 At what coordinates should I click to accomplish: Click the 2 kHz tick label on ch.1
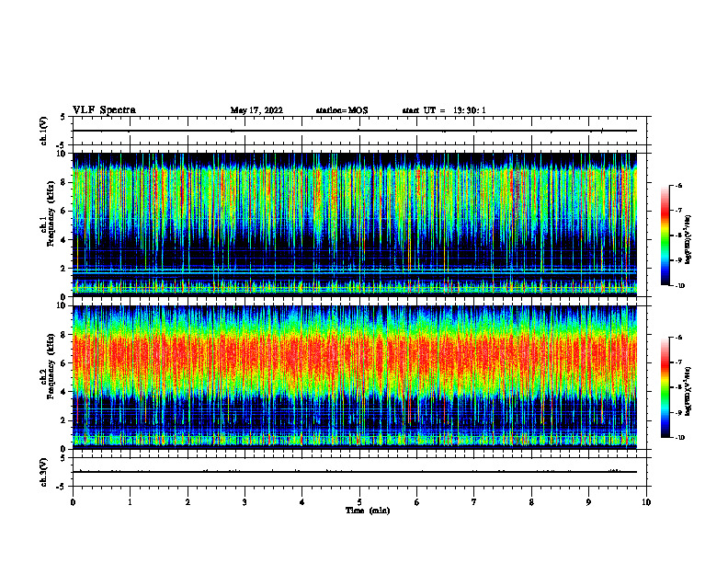click(63, 268)
